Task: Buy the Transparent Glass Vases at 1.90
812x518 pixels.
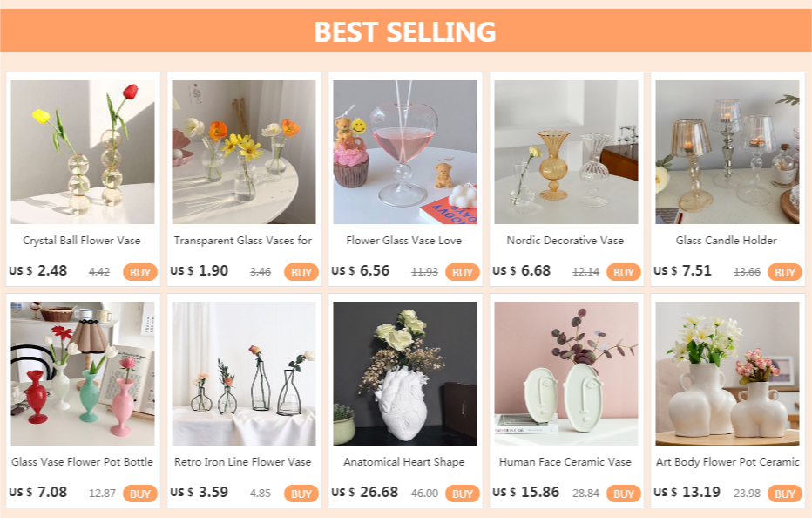Action: point(301,272)
